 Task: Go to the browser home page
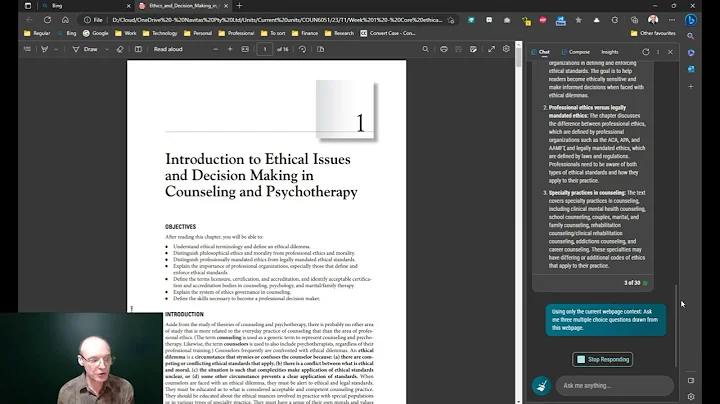point(65,20)
